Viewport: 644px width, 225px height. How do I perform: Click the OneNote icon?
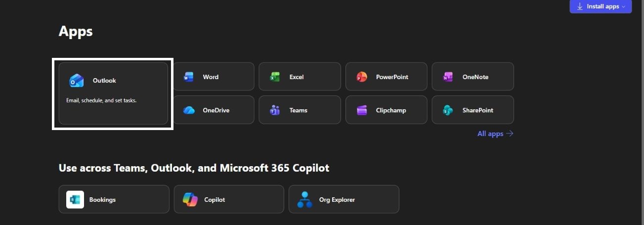point(448,77)
